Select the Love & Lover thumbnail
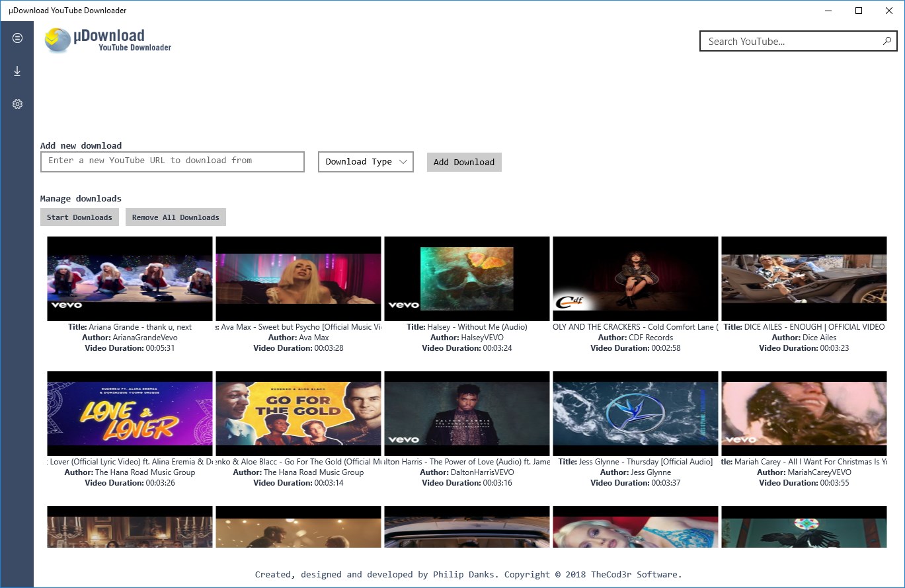905x588 pixels. coord(130,414)
